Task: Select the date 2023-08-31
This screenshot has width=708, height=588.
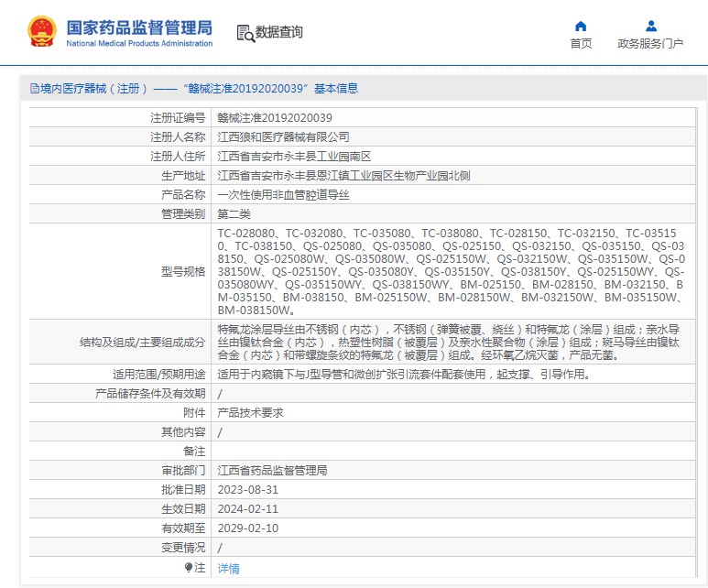Action: [248, 490]
